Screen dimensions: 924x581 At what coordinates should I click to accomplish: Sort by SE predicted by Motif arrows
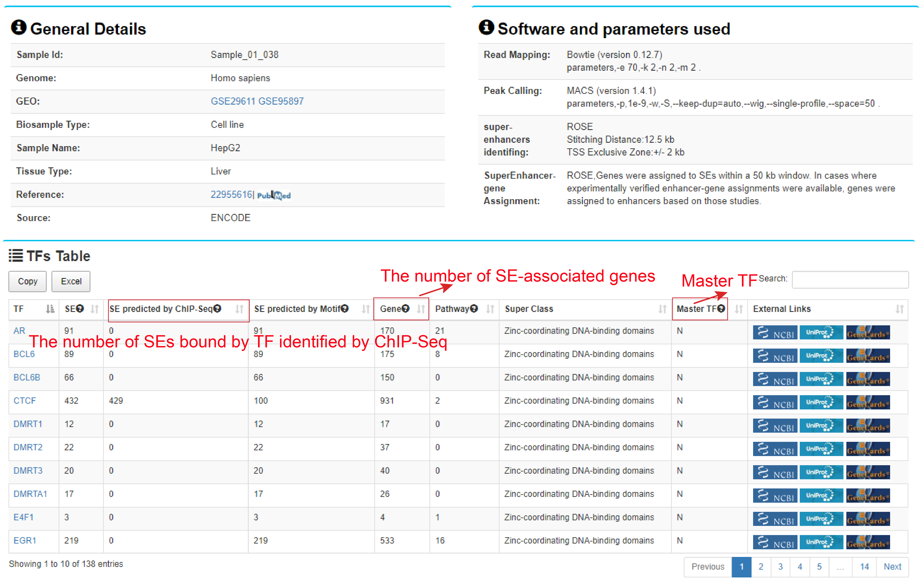coord(366,309)
